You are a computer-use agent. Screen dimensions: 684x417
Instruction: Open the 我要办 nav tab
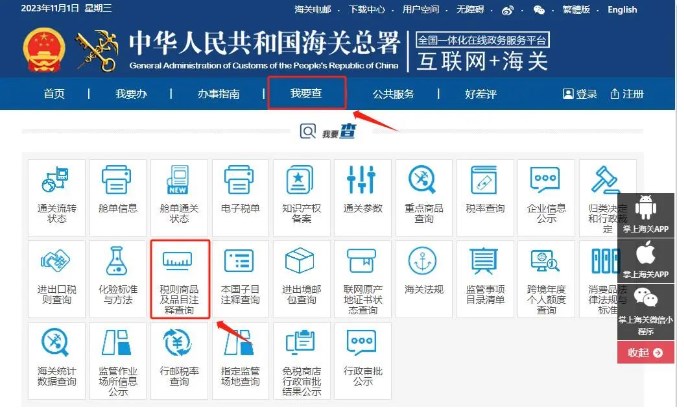click(131, 94)
